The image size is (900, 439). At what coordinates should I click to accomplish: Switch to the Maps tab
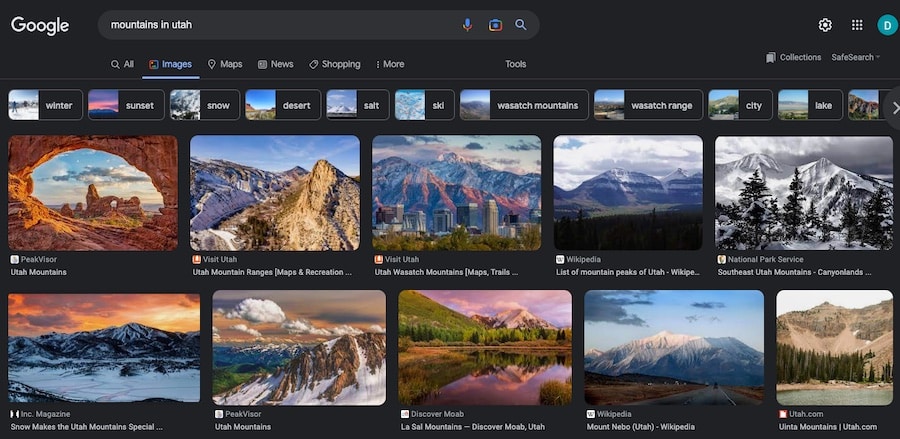225,64
